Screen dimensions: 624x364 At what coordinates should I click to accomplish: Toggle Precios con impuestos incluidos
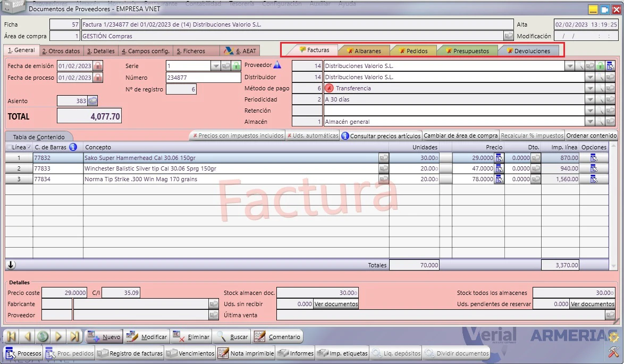click(238, 136)
